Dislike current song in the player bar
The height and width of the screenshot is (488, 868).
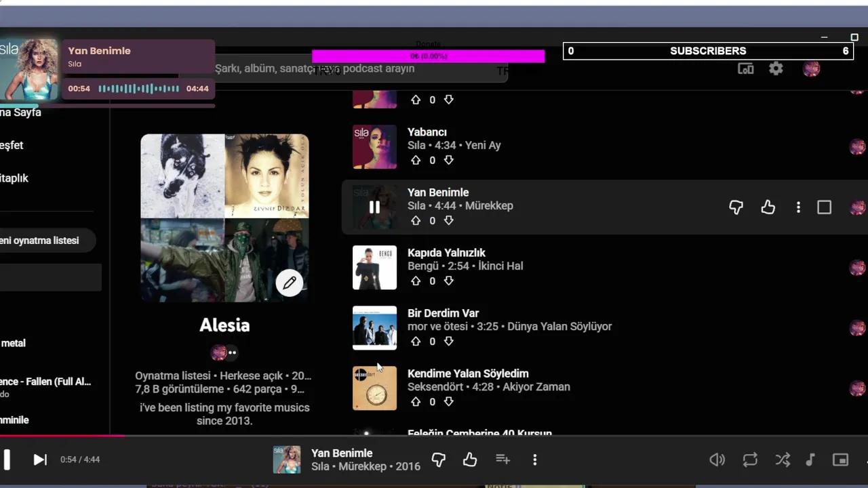[x=439, y=460]
